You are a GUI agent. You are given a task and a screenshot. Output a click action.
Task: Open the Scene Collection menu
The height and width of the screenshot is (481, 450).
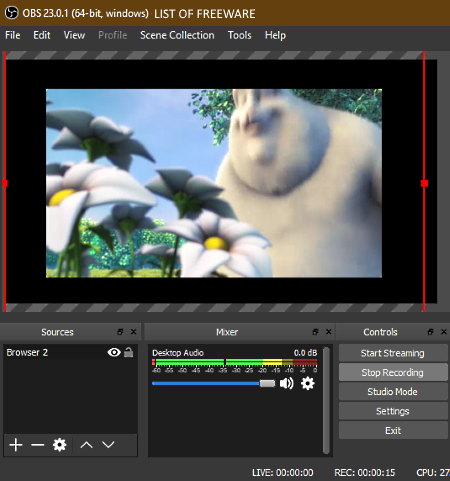click(177, 35)
